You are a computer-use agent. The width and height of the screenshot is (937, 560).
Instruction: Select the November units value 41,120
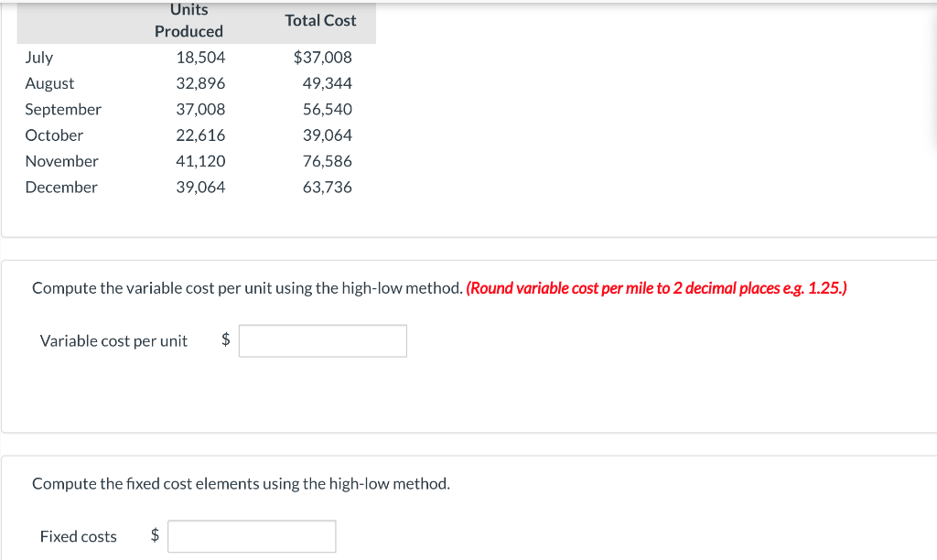pos(202,161)
